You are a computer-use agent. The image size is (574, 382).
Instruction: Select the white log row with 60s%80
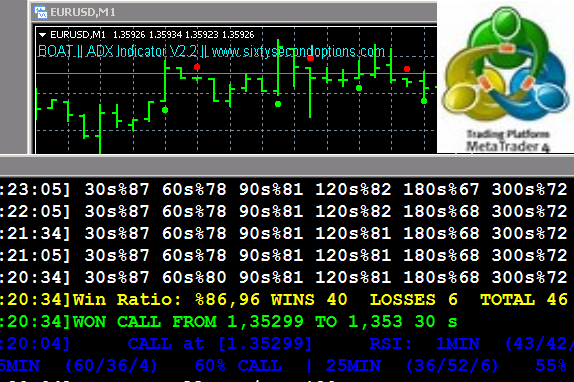click(284, 277)
